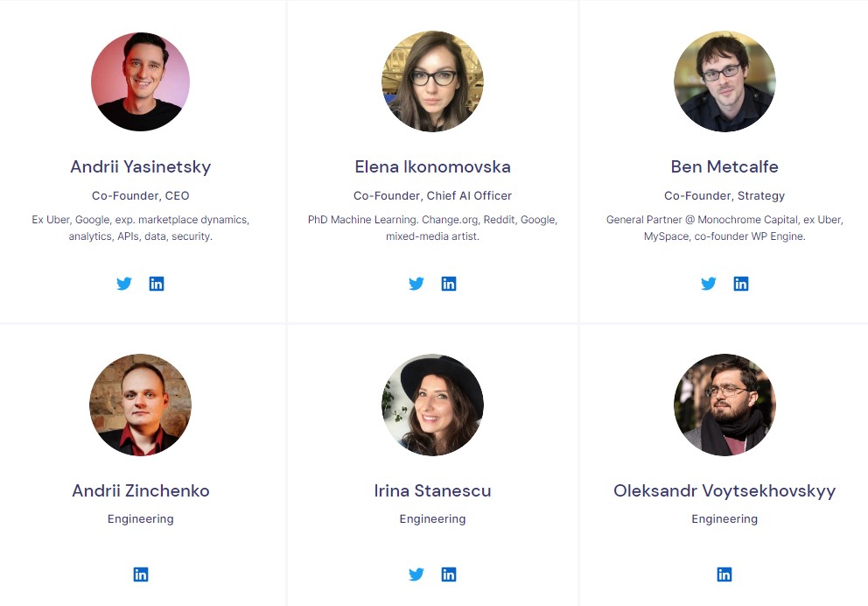Click Oleksandr Voytsekhovskyy's profile photo

(724, 405)
